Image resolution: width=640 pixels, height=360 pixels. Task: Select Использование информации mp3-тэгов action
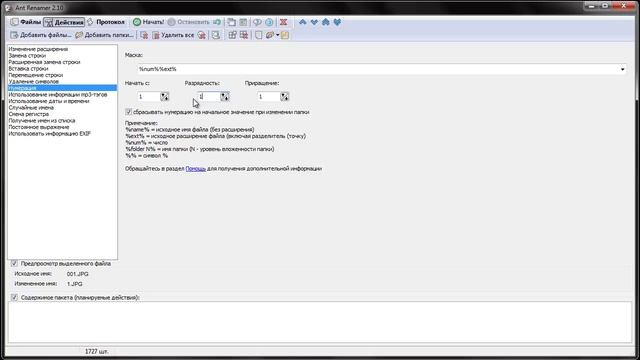(x=58, y=95)
